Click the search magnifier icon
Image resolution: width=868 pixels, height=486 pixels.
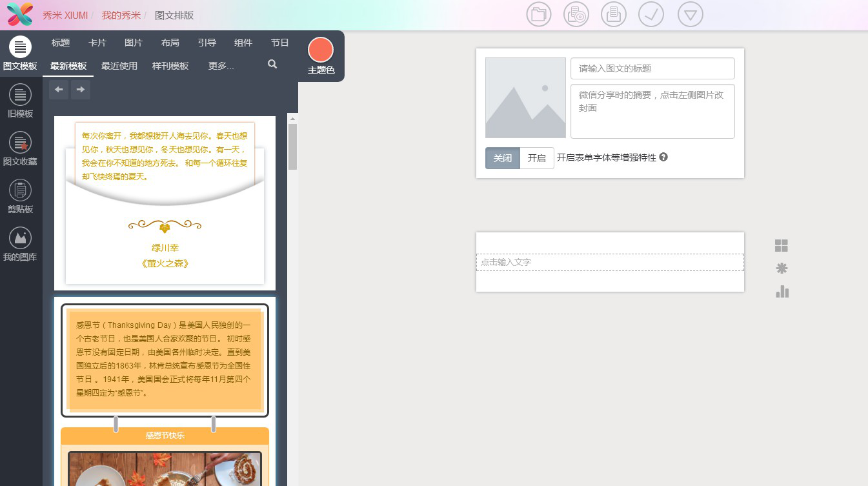pyautogui.click(x=272, y=64)
